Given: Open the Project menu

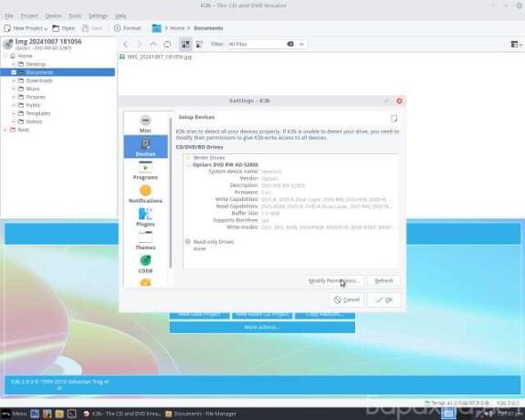Looking at the screenshot, I should click(x=29, y=16).
